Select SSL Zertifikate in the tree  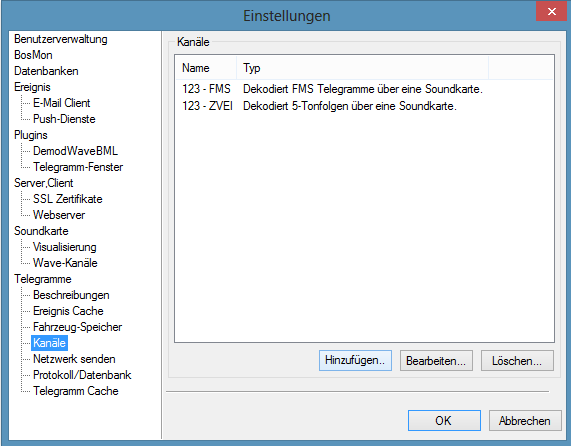68,199
